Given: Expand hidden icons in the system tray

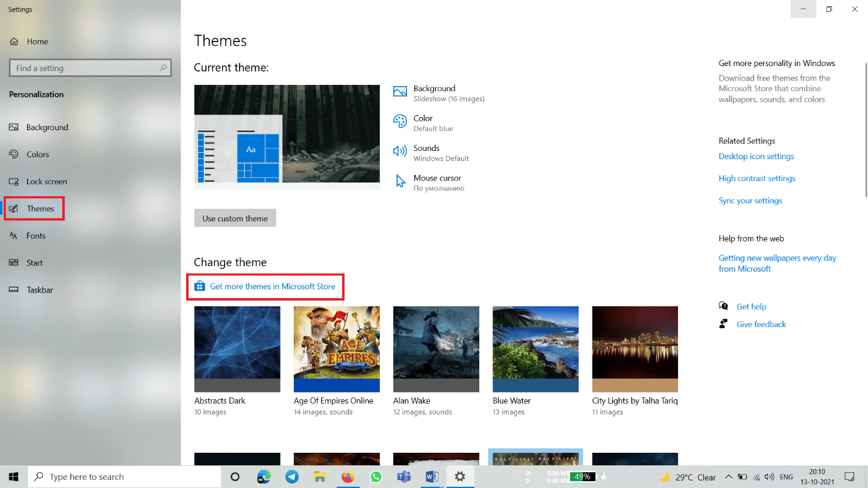Looking at the screenshot, I should [x=728, y=477].
